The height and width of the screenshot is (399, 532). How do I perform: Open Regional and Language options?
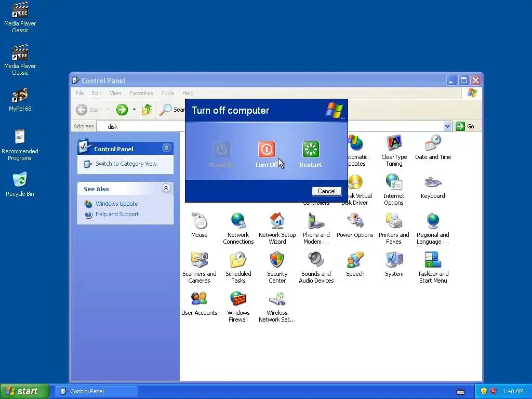(433, 229)
